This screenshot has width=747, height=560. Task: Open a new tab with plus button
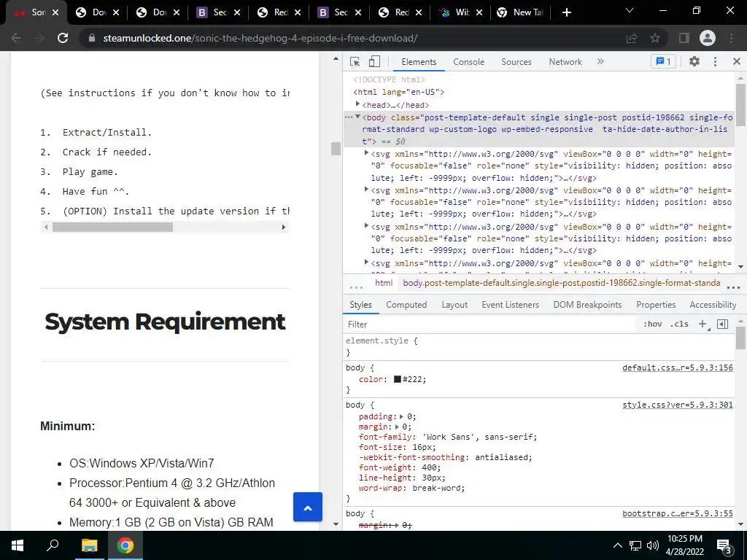click(x=566, y=12)
